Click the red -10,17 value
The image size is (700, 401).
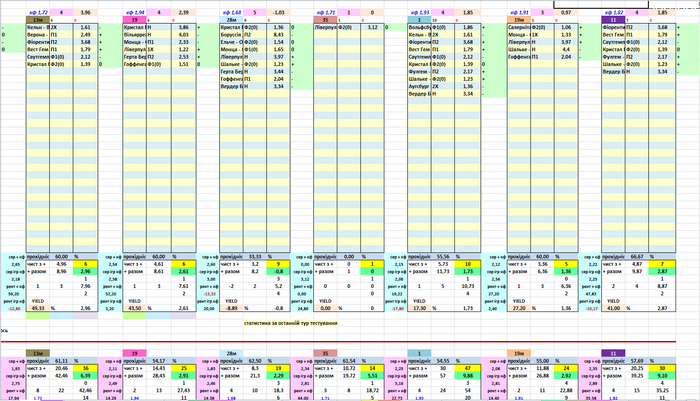click(x=591, y=309)
